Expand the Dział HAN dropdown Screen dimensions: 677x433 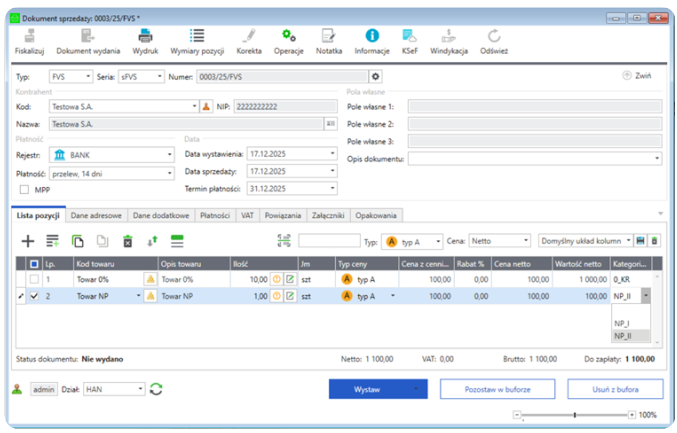(140, 389)
